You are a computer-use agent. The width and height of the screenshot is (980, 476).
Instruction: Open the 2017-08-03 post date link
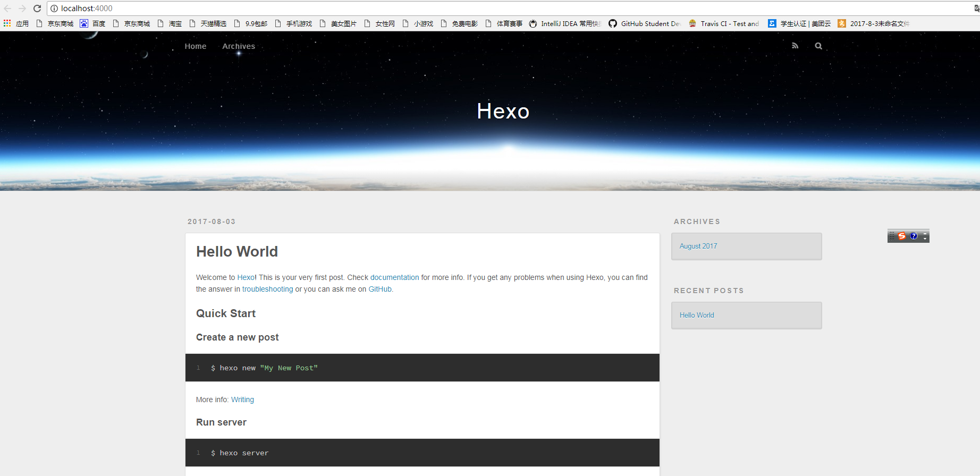tap(212, 222)
